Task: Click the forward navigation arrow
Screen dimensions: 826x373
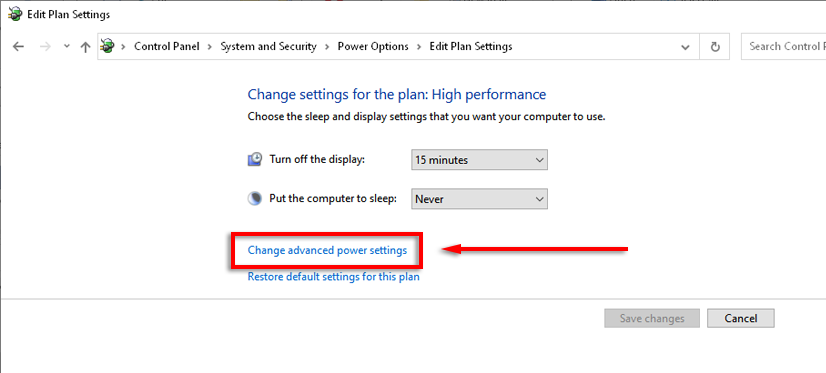Action: pos(45,46)
